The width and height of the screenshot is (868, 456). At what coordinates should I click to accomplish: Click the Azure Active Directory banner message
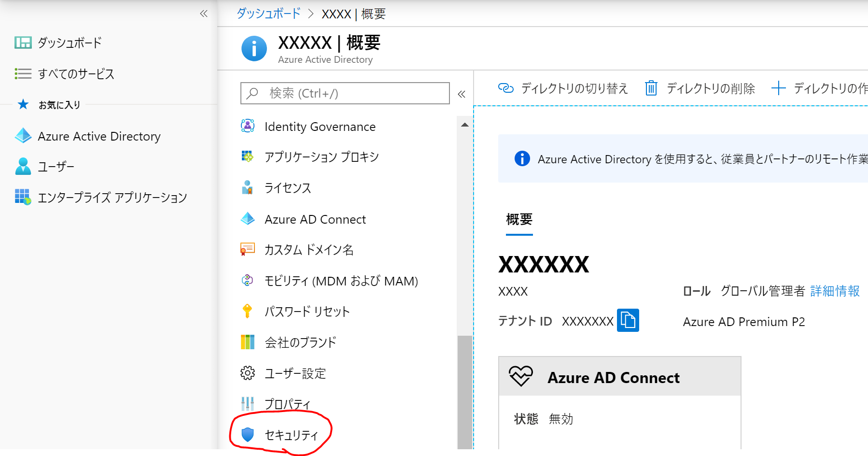point(702,159)
